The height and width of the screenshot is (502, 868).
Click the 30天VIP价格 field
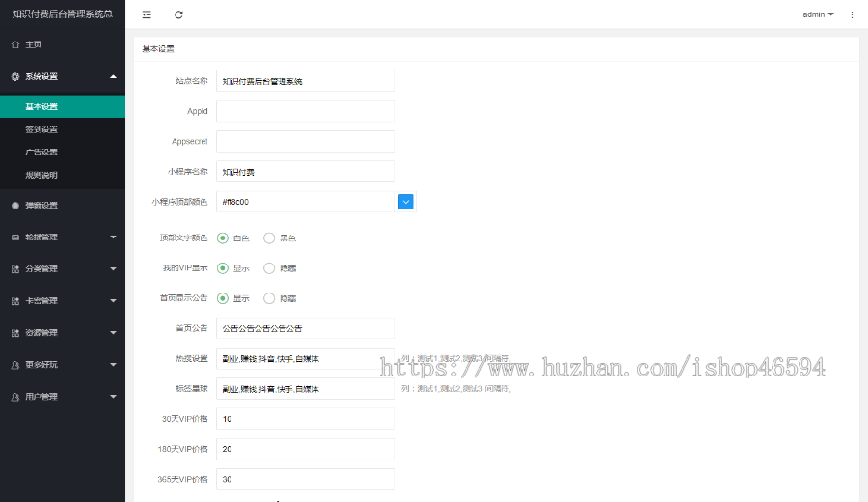click(x=306, y=419)
